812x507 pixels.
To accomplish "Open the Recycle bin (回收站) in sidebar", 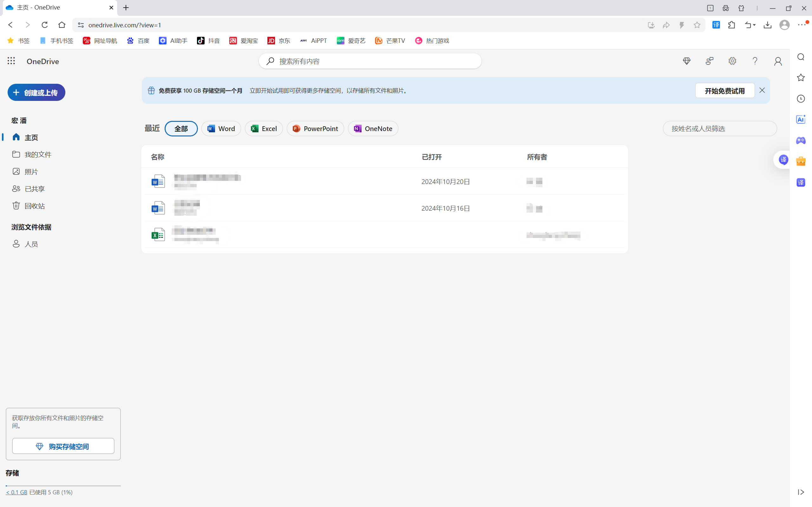I will pyautogui.click(x=35, y=206).
